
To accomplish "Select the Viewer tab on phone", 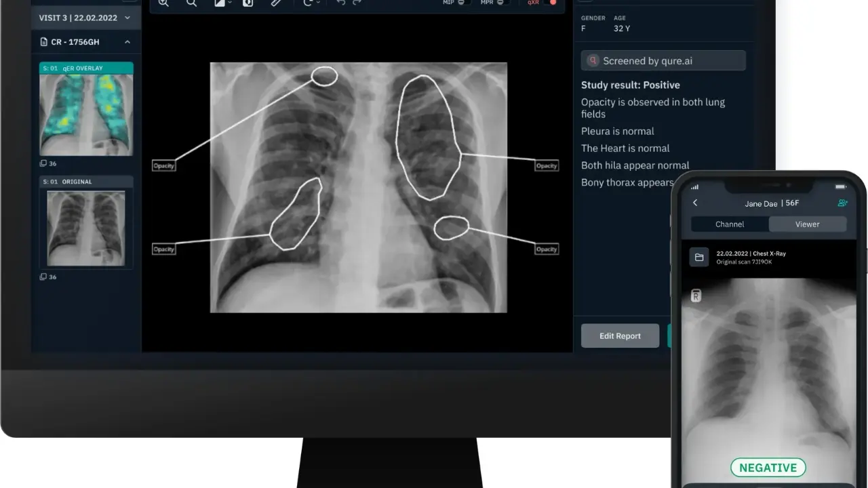I will click(x=807, y=224).
